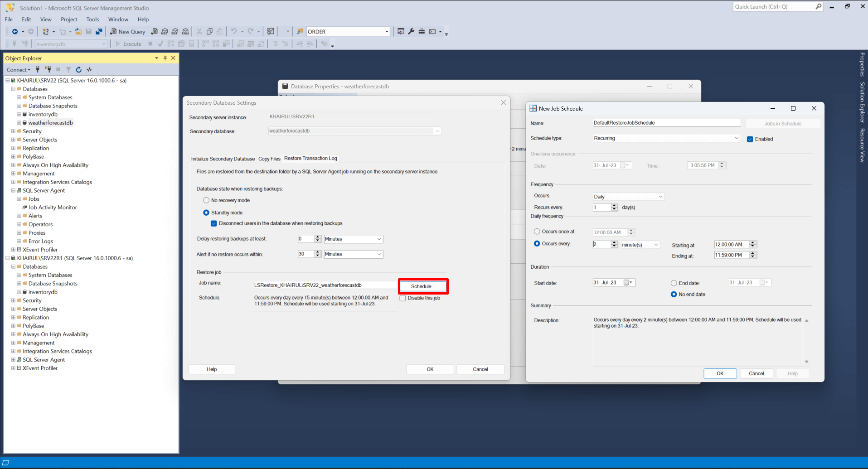
Task: Select the End date radio option
Action: click(x=674, y=283)
